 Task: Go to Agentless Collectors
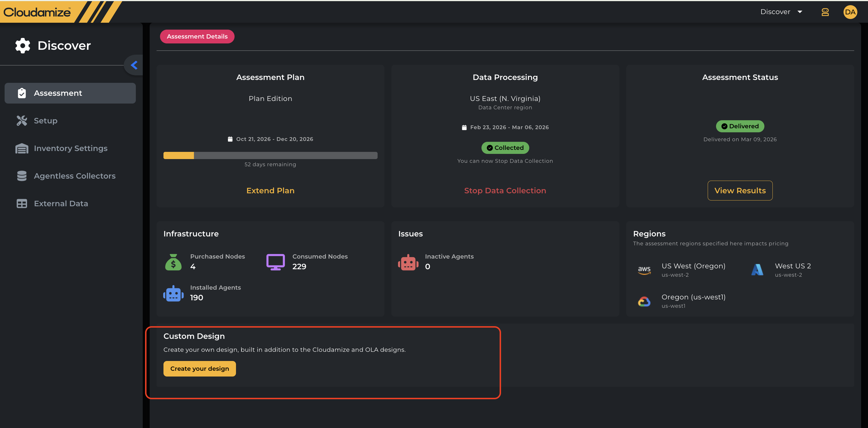point(70,176)
